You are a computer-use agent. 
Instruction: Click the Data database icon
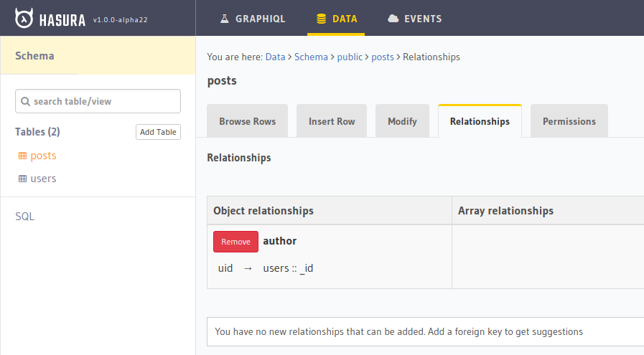(321, 19)
